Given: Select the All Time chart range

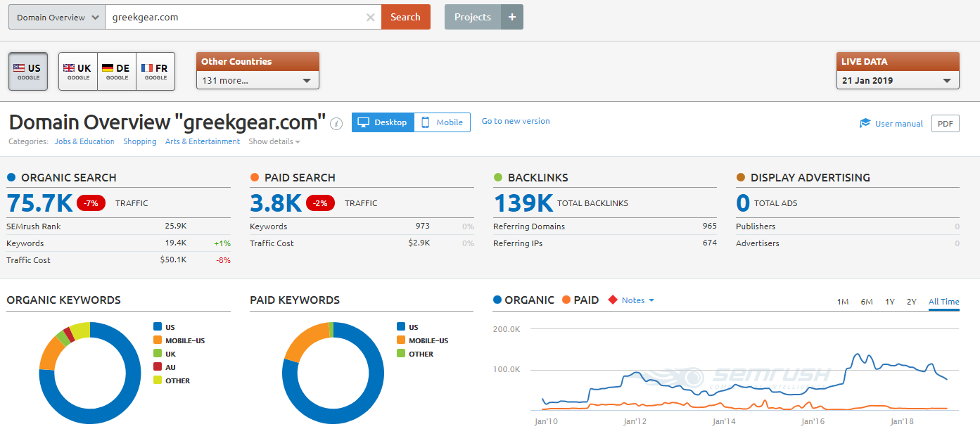Looking at the screenshot, I should (944, 302).
